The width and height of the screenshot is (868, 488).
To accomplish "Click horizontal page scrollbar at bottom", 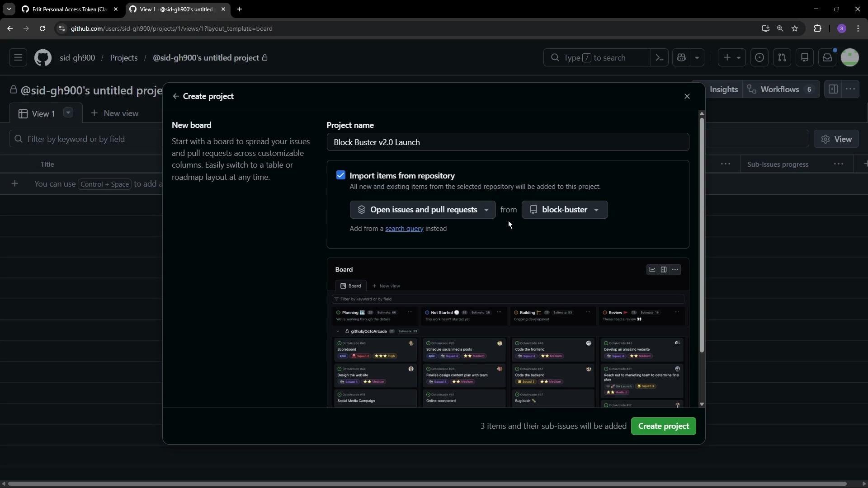I will (x=427, y=484).
